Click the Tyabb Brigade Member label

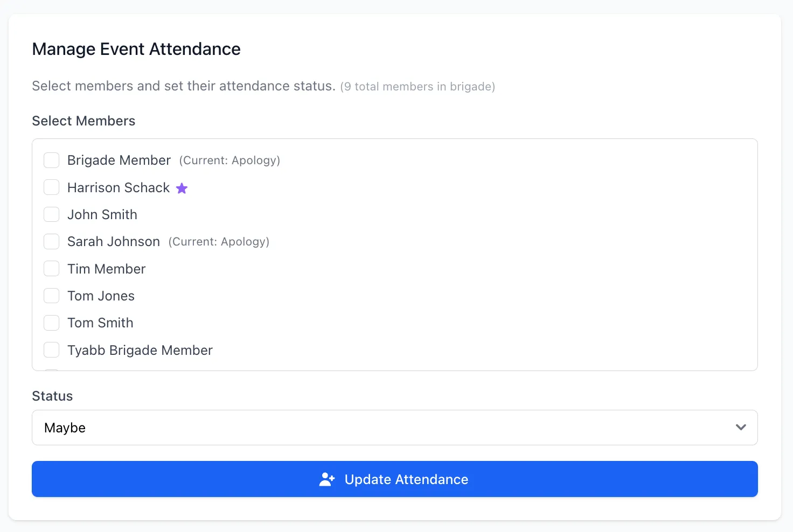[140, 350]
